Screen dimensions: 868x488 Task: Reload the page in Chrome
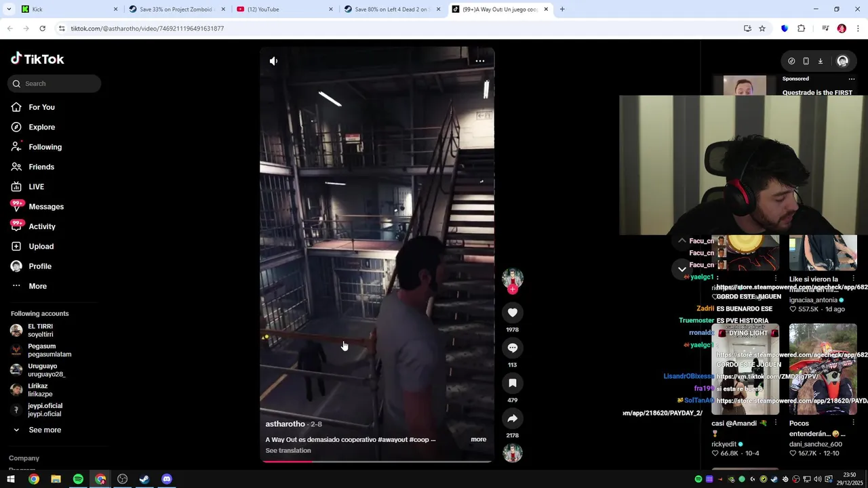(42, 28)
